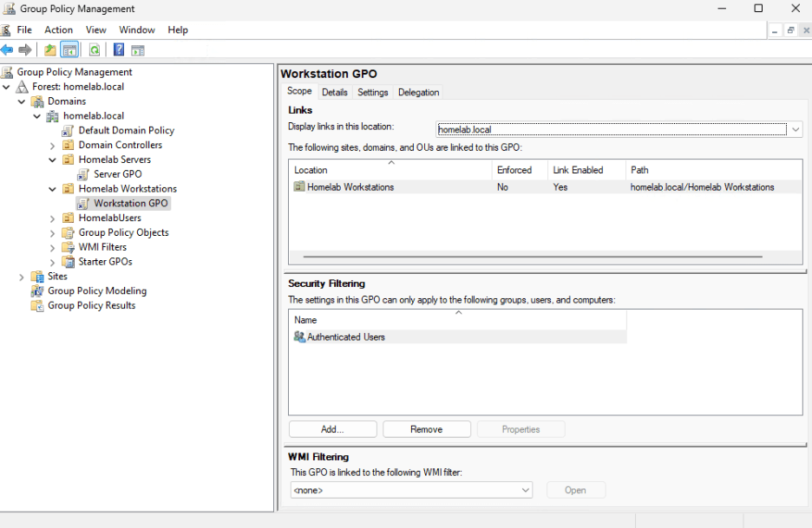Click the show action pane toolbar icon
This screenshot has height=528, width=812.
[x=137, y=49]
